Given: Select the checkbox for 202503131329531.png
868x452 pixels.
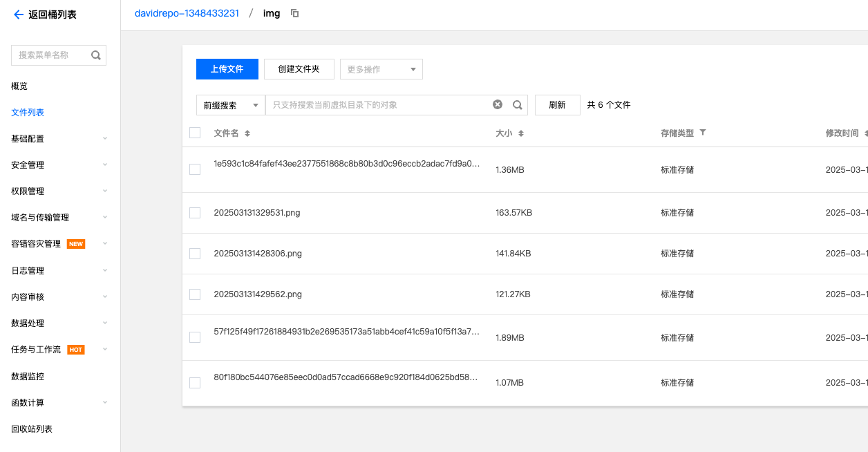Looking at the screenshot, I should 195,213.
